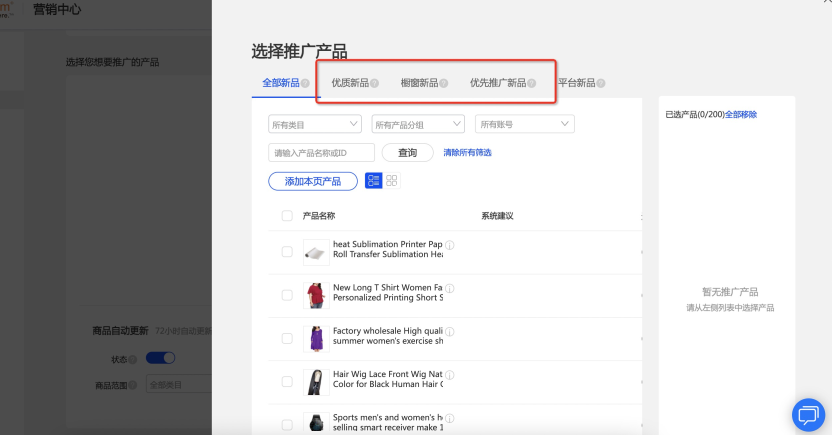Click info icon for Sublimation Printer Paper product

point(450,245)
